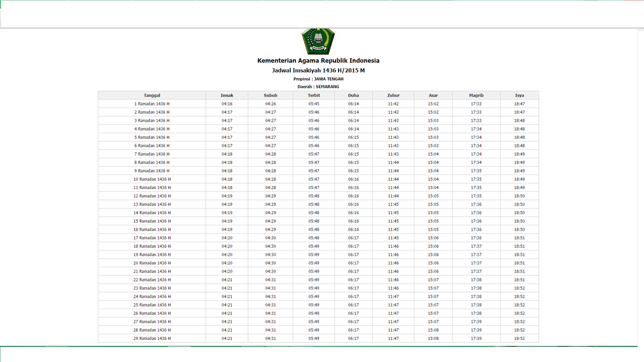644x362 pixels.
Task: Click Isya time 18:48 for 3 Ramadan
Action: [x=520, y=121]
